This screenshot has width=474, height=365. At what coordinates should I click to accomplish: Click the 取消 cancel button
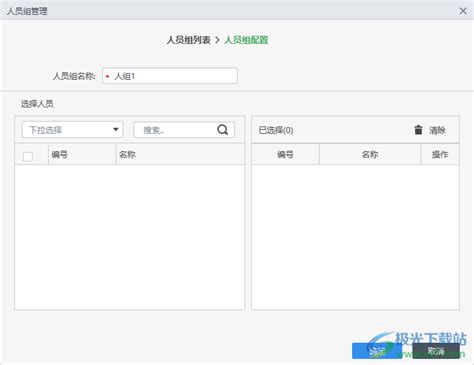(436, 351)
